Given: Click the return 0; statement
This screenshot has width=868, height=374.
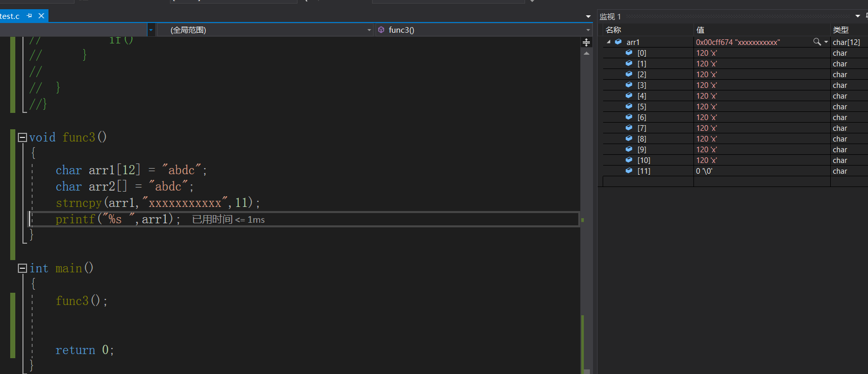Looking at the screenshot, I should click(x=85, y=350).
